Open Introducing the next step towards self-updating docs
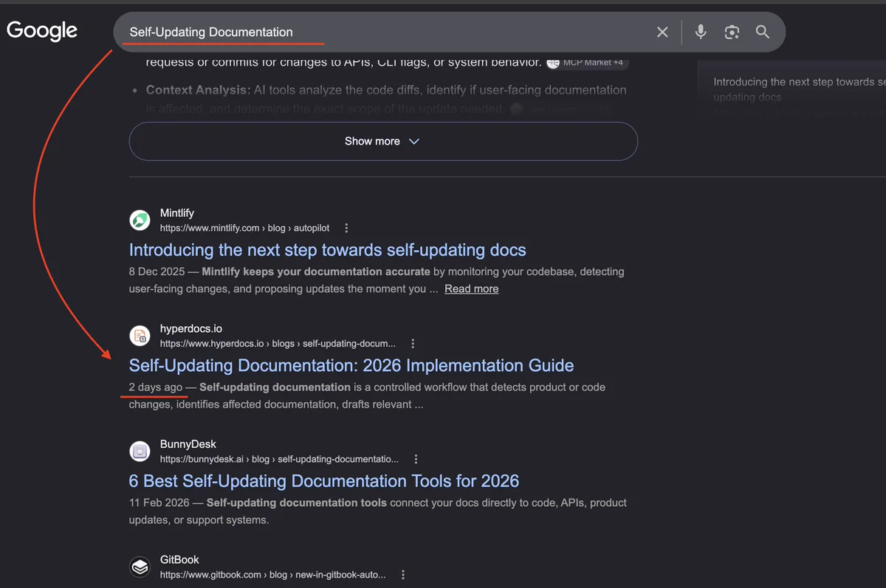 coord(327,249)
